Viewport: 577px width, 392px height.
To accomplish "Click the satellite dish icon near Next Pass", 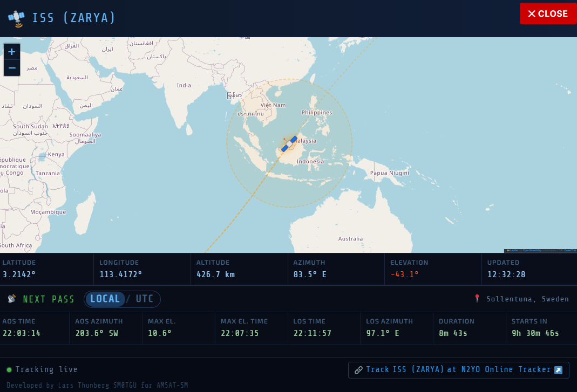I will 12,299.
